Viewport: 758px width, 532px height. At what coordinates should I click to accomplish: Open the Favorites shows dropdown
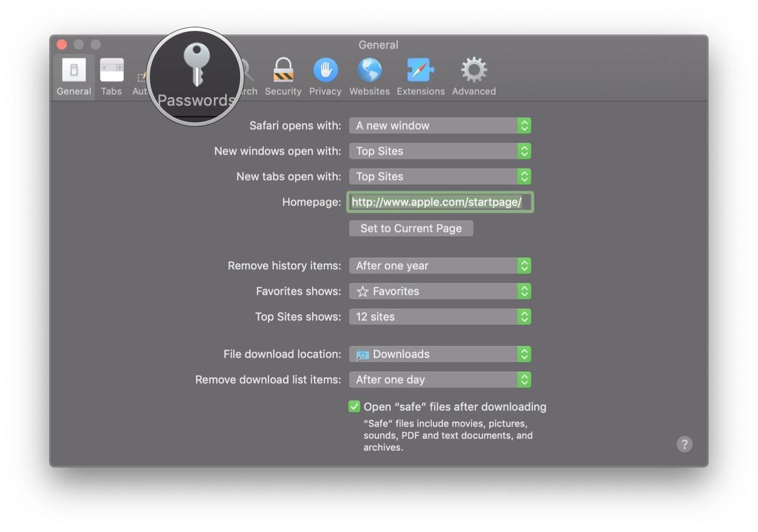tap(439, 291)
